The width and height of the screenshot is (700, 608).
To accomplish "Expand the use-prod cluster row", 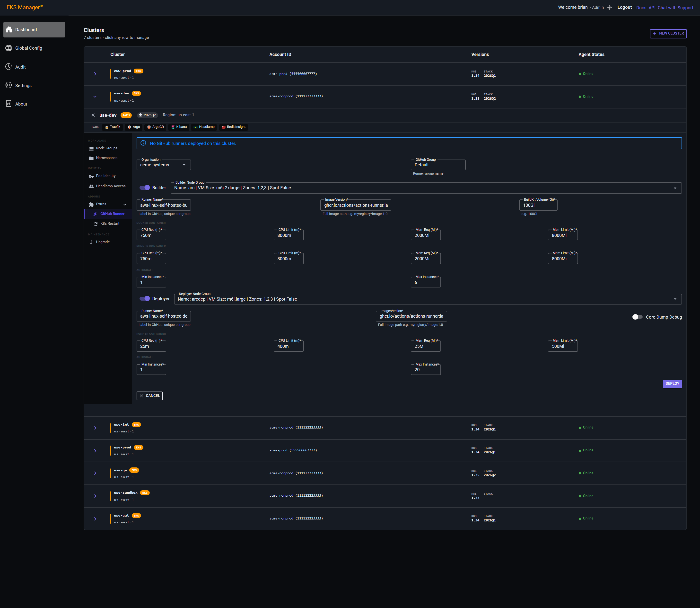I will [95, 451].
